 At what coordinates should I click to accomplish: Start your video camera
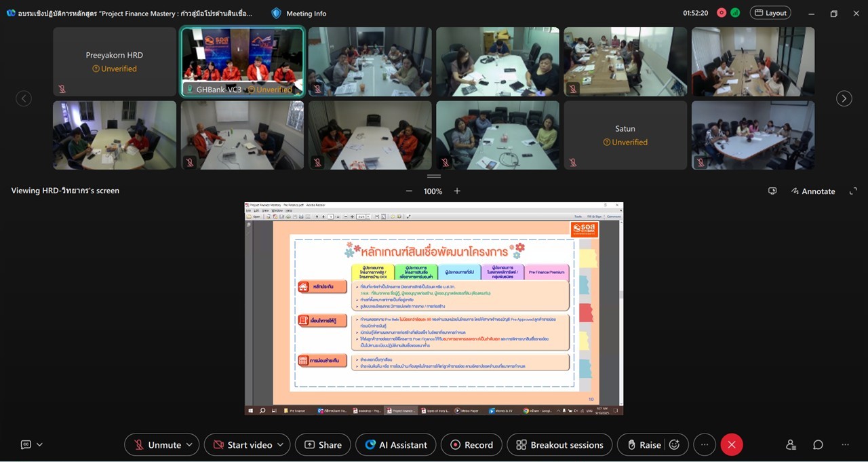[241, 444]
